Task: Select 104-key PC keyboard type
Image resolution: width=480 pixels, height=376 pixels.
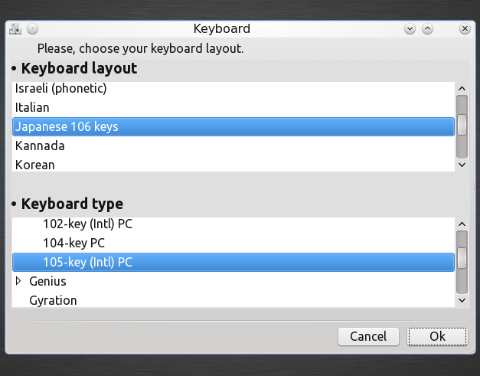Action: pyautogui.click(x=233, y=243)
